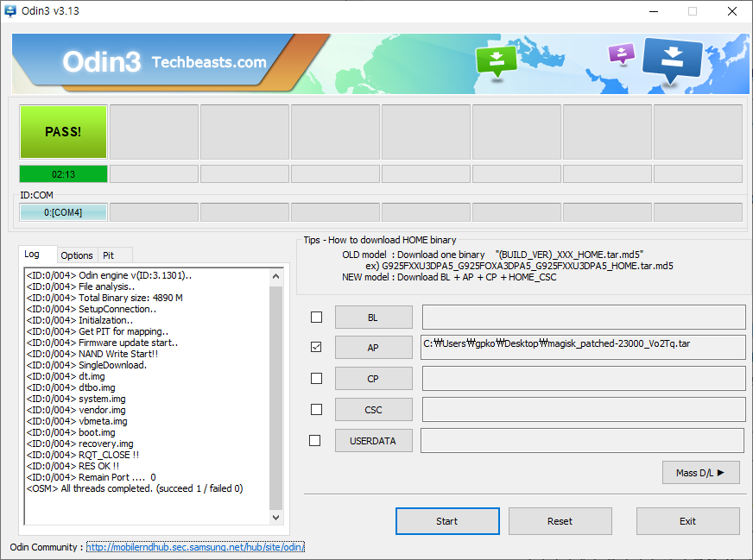This screenshot has width=753, height=560.
Task: Click the 0:[COM4] port box
Action: click(x=63, y=212)
